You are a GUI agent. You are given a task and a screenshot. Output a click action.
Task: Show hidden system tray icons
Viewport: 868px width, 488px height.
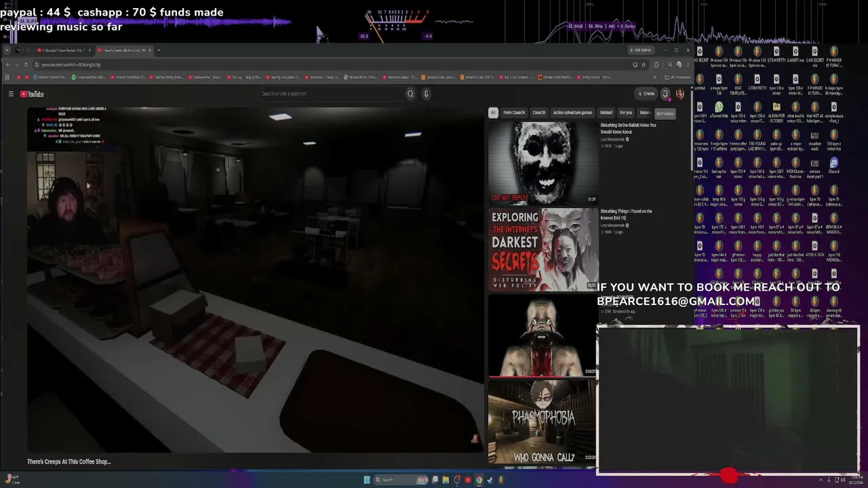coord(821,480)
